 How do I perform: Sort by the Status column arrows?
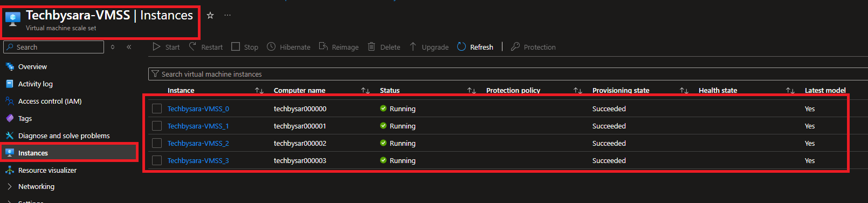click(472, 91)
